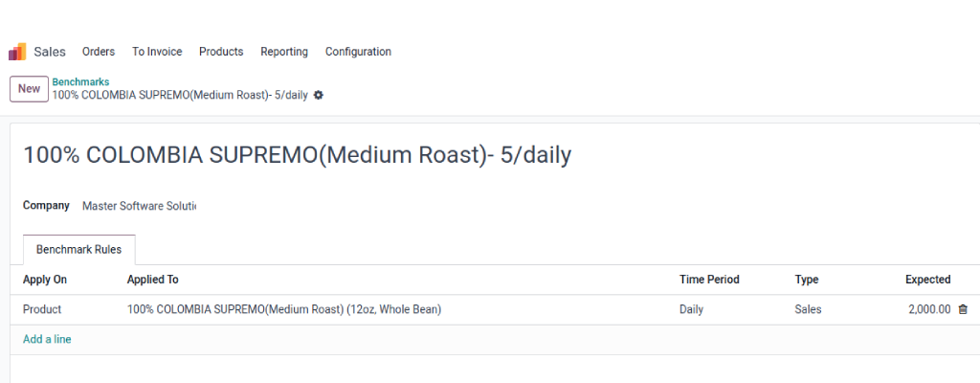Add a line to benchmark rules

click(47, 339)
